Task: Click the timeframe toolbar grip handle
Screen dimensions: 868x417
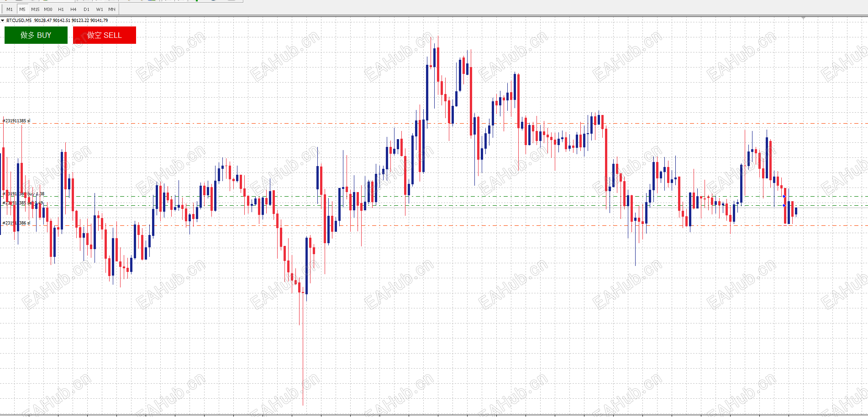Action: [1, 9]
